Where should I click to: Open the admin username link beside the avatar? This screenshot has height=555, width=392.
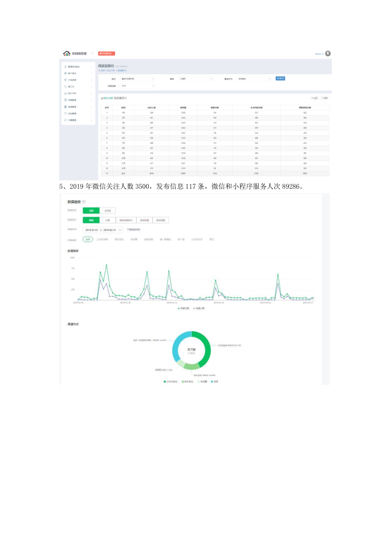pos(319,54)
